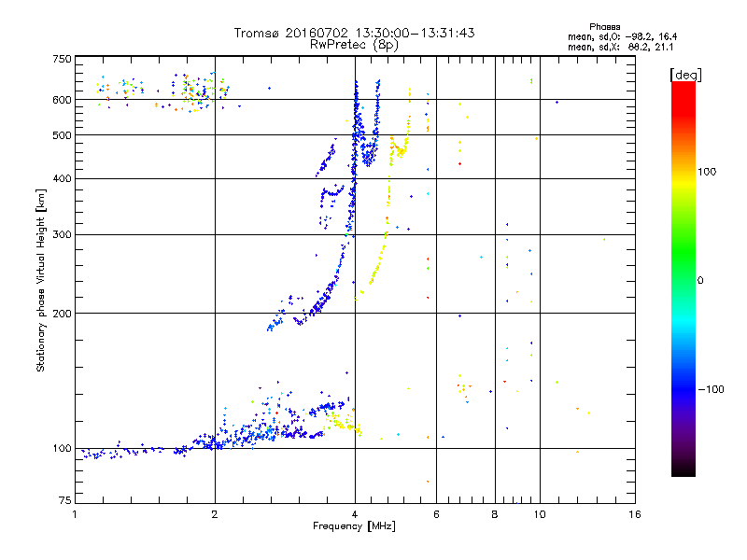This screenshot has height=560, width=747.
Task: Click the colorbar label '0'
Action: click(x=700, y=281)
